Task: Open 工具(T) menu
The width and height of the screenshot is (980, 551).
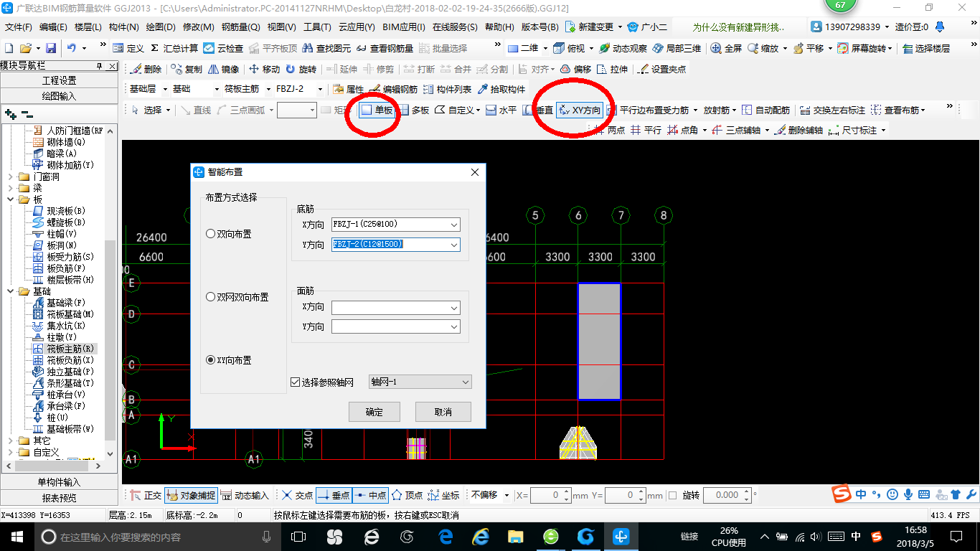Action: point(317,27)
